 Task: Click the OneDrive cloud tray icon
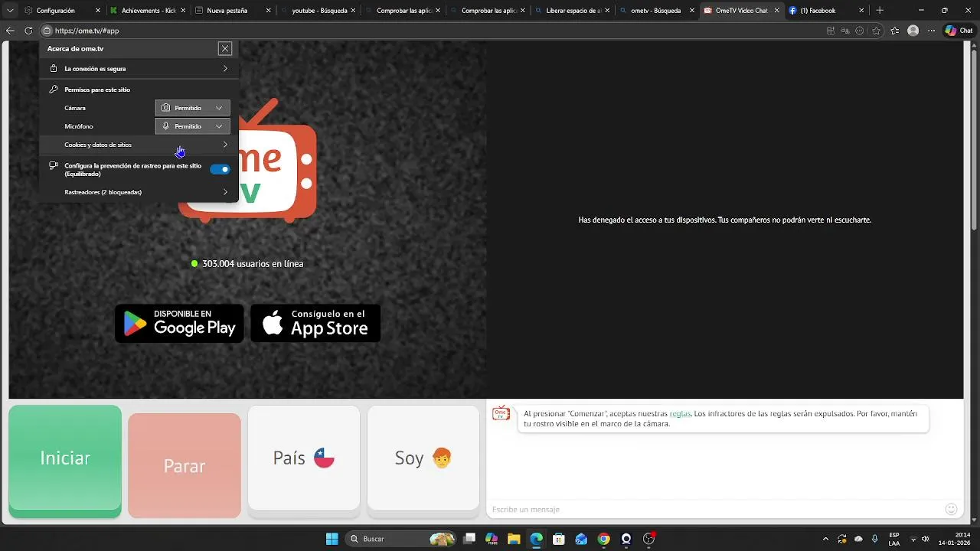pyautogui.click(x=858, y=539)
